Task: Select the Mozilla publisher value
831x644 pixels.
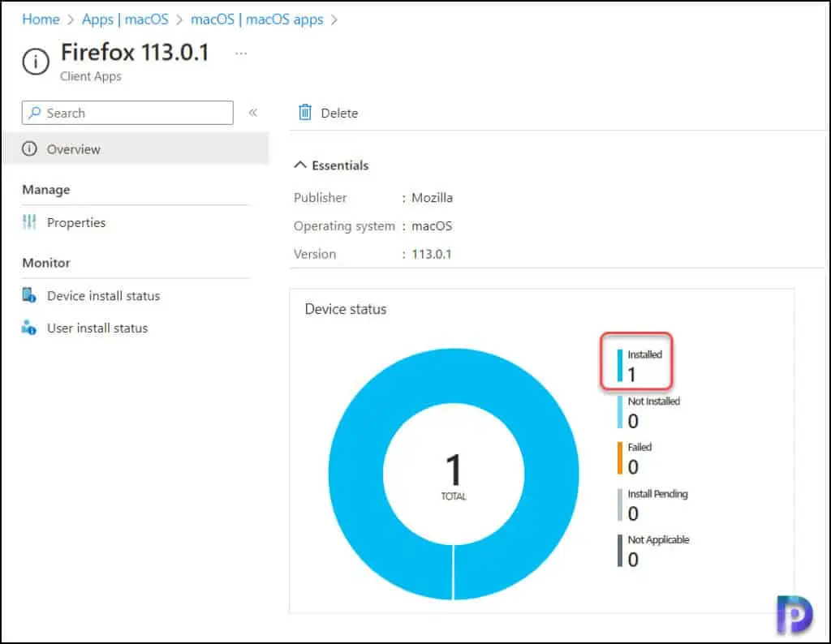Action: 432,198
